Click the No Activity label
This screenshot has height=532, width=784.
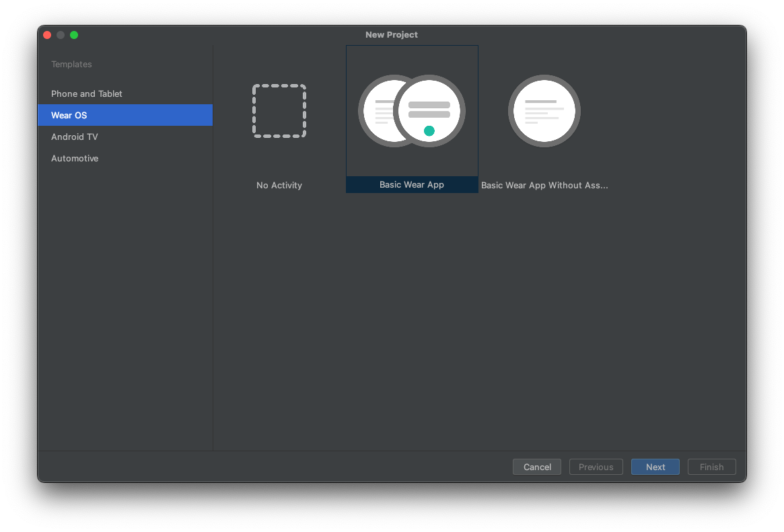279,186
